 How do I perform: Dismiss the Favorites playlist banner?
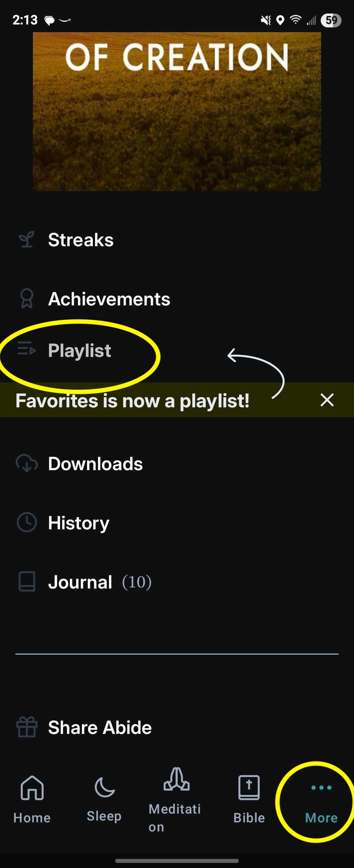[327, 400]
